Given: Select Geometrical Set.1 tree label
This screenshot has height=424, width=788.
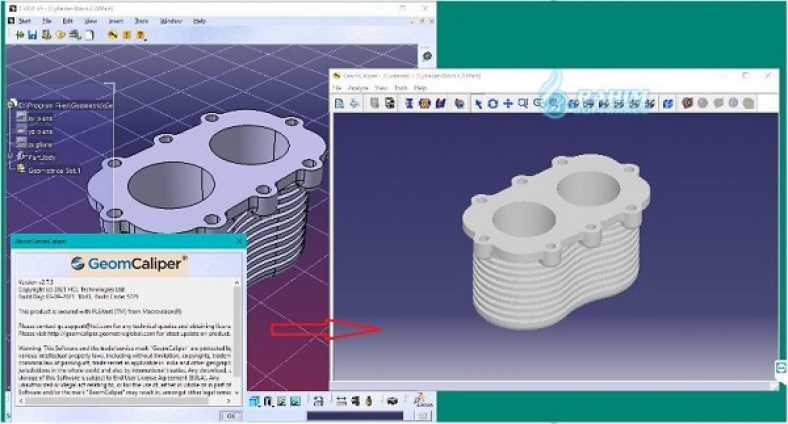Looking at the screenshot, I should coord(54,170).
